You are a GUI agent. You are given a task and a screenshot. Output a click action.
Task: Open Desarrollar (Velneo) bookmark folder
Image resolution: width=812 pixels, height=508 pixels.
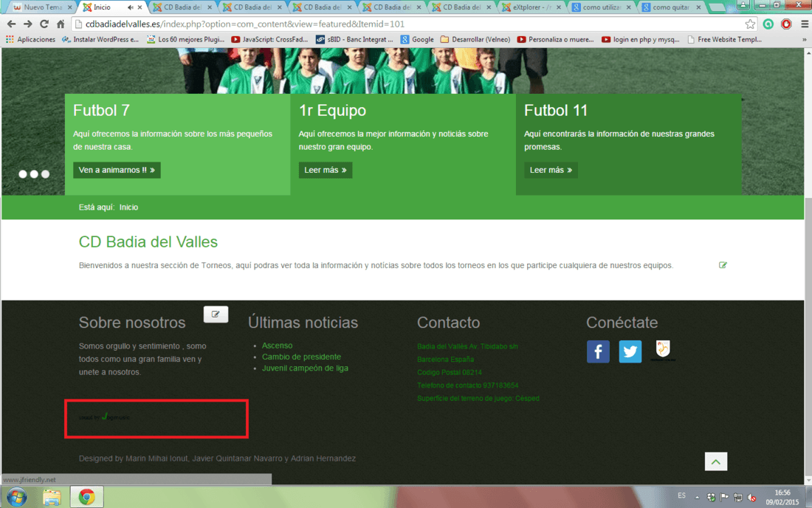[475, 39]
